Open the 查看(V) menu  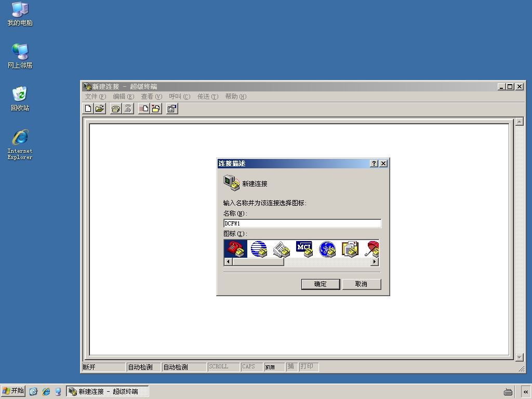(152, 97)
